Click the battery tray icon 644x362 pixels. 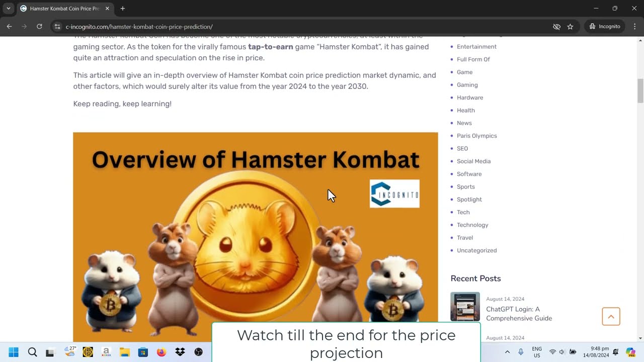[x=573, y=352]
